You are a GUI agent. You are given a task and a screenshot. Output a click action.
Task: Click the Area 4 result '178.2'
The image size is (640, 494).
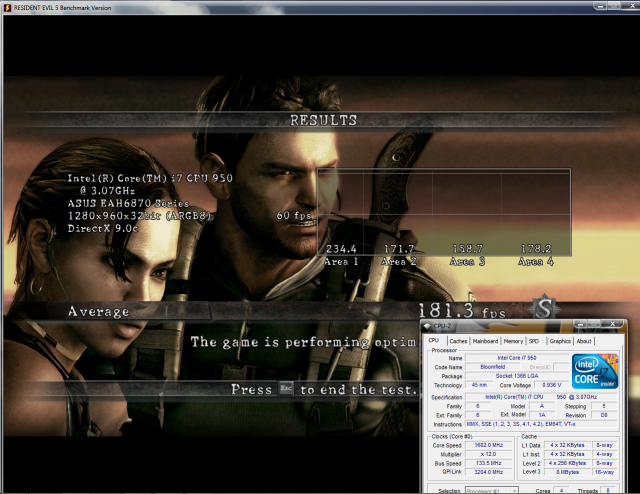click(x=536, y=249)
